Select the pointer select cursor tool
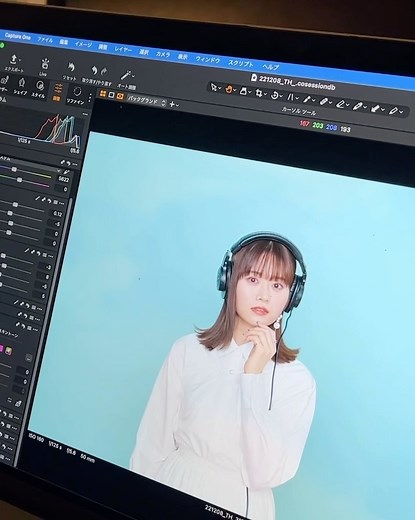Viewport: 415px width, 520px height. (x=213, y=87)
